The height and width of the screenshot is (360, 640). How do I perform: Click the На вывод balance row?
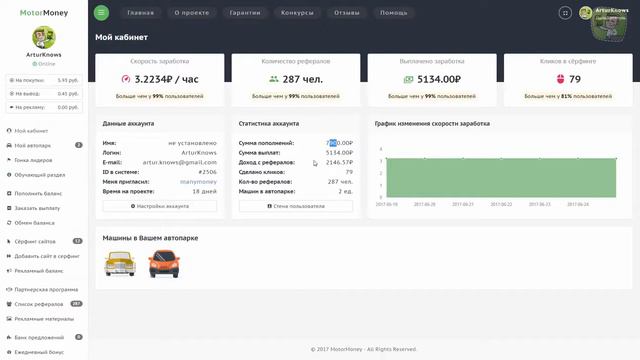44,94
